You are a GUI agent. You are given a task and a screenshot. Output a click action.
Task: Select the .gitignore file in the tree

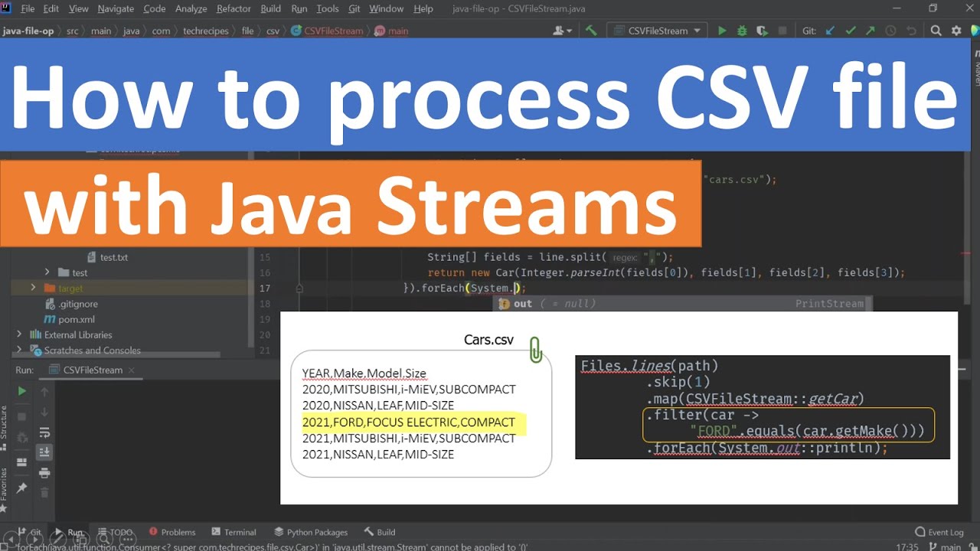71,304
